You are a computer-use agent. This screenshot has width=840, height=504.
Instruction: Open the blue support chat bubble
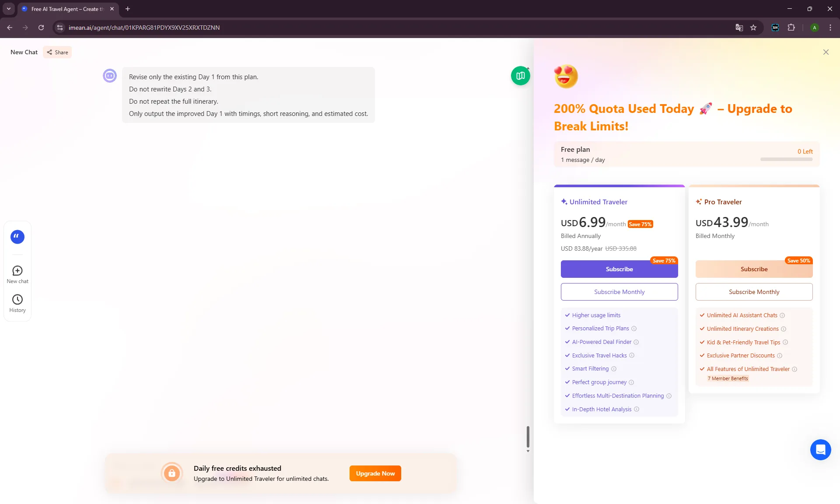point(820,450)
